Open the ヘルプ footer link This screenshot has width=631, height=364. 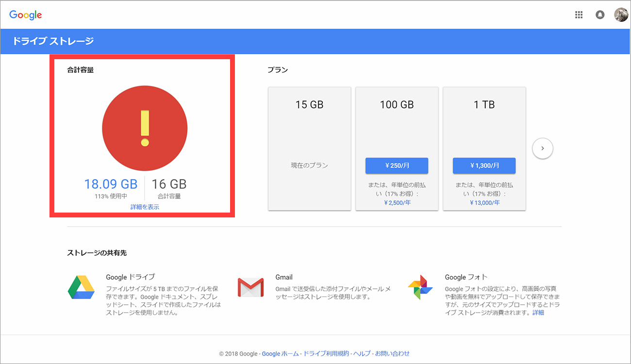(362, 353)
